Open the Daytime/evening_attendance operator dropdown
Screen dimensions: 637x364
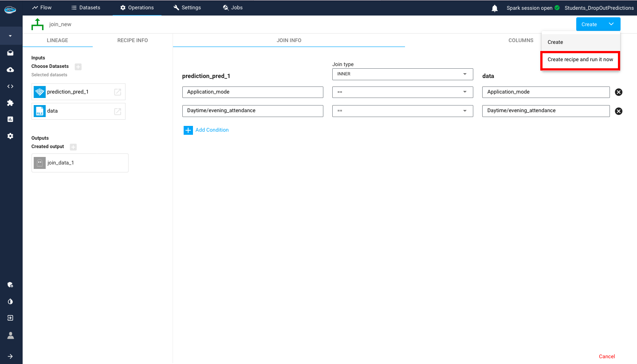pyautogui.click(x=402, y=111)
